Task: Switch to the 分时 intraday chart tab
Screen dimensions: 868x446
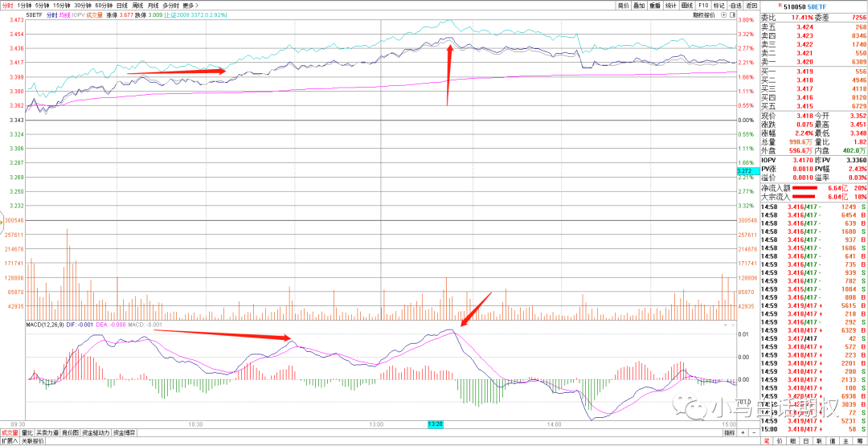Action: pos(8,5)
